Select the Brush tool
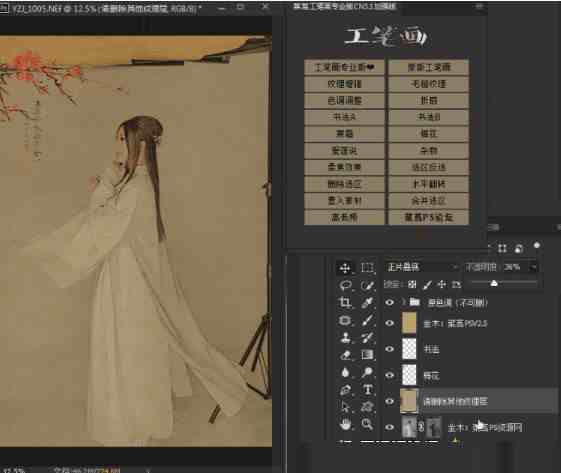Viewport: 561px width, 473px height. (367, 320)
